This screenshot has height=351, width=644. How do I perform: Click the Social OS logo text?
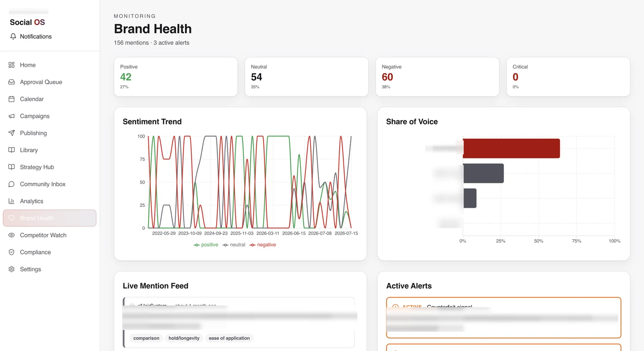pos(27,22)
